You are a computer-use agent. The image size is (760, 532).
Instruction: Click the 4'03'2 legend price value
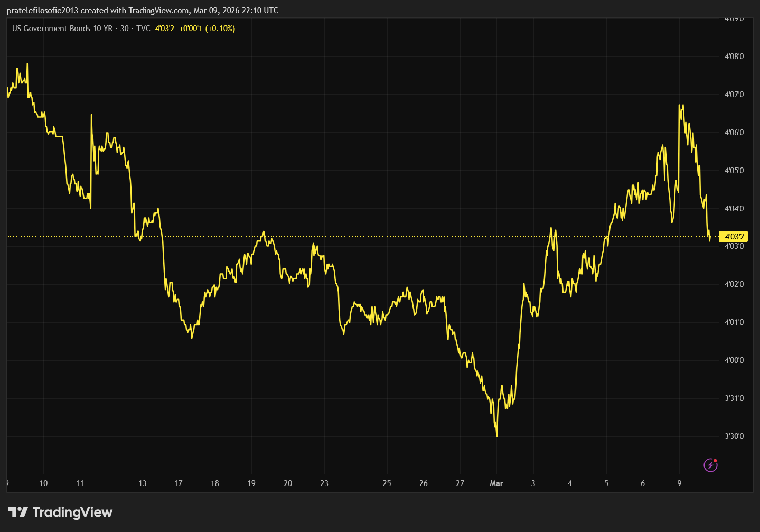point(165,29)
